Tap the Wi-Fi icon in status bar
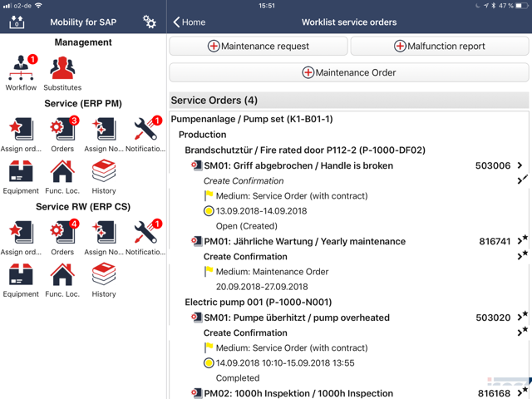This screenshot has width=532, height=399. tap(38, 6)
